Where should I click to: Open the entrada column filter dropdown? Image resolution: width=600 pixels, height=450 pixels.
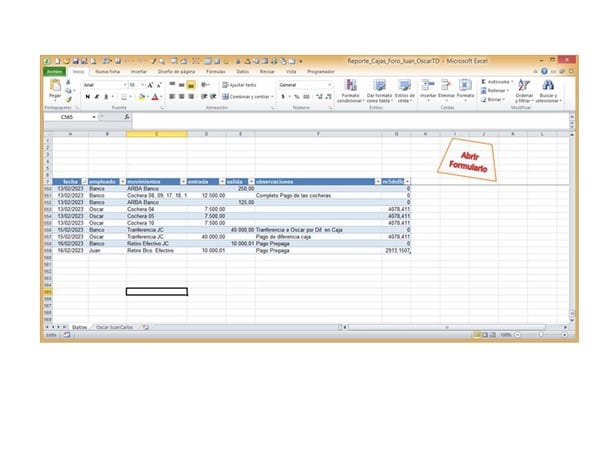point(222,181)
